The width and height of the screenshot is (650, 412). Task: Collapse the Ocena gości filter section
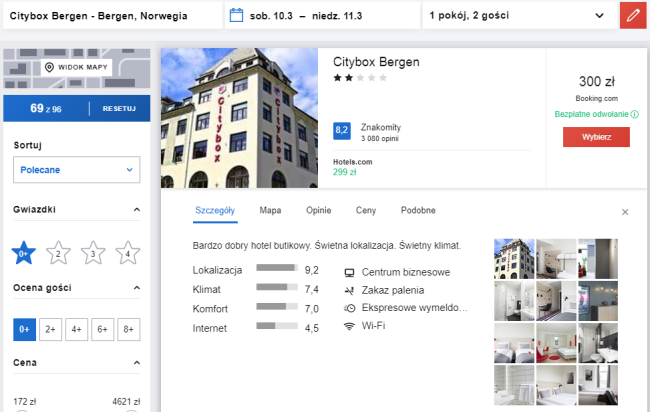click(x=136, y=288)
